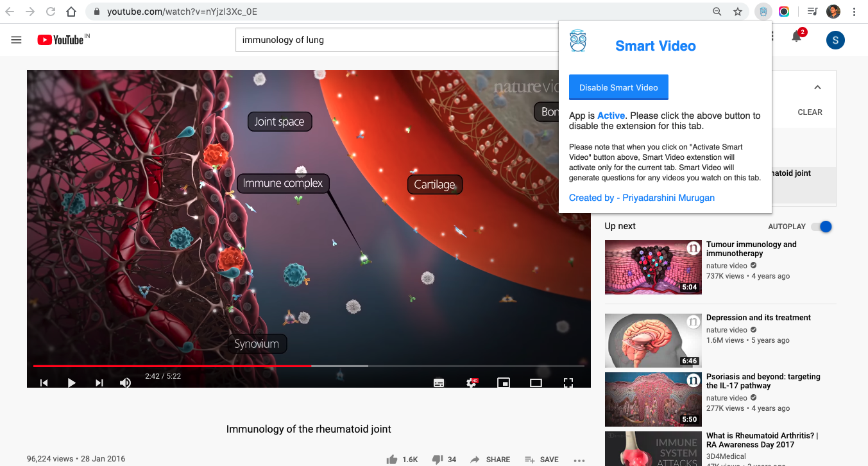Open Psoriasis and beyond video thumbnail
The height and width of the screenshot is (466, 868).
(653, 399)
